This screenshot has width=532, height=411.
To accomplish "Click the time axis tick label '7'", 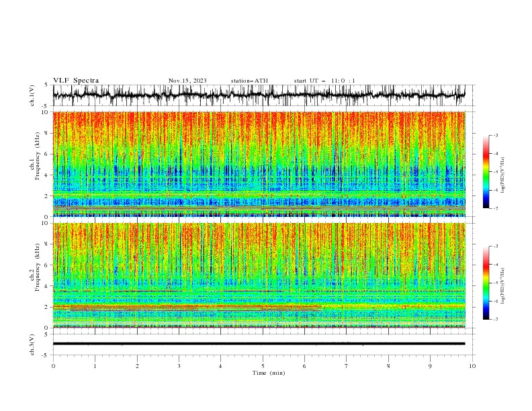I will pos(347,366).
